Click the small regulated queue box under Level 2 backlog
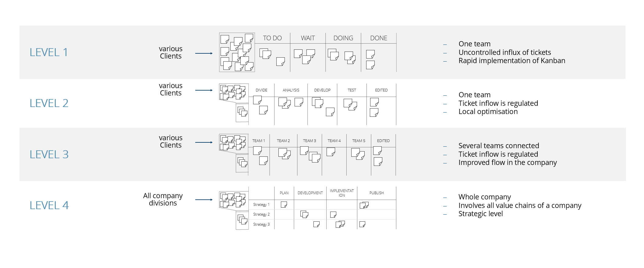644x268 pixels. pos(242,113)
